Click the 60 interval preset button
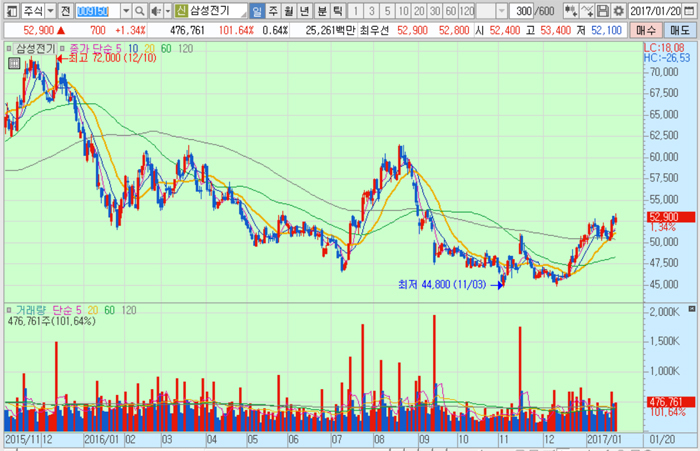700x451 pixels. point(449,11)
